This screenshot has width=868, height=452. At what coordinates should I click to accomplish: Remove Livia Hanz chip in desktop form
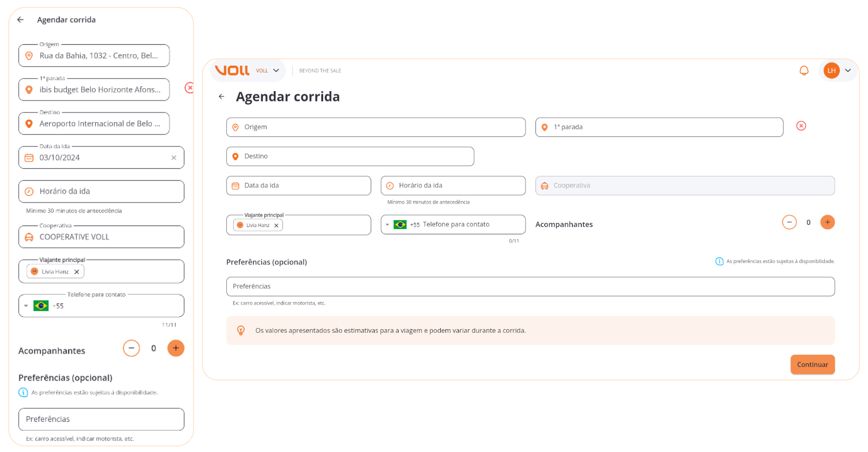(x=276, y=225)
